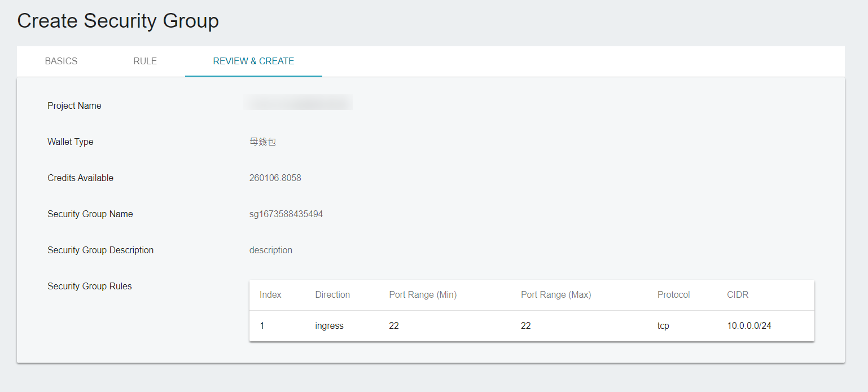Open the RULE tab

click(145, 61)
